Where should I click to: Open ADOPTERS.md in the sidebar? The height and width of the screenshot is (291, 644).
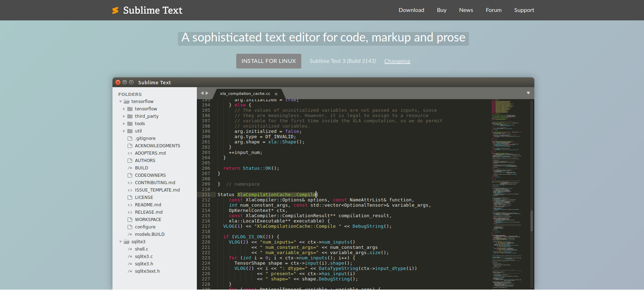coord(150,153)
